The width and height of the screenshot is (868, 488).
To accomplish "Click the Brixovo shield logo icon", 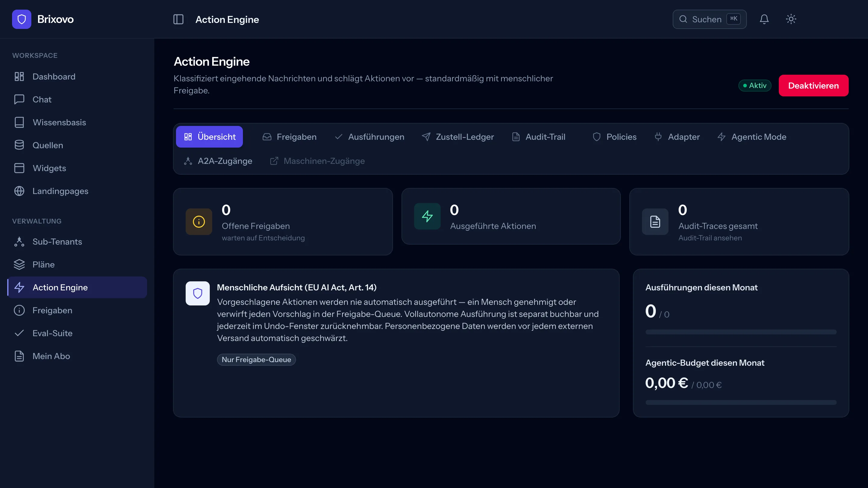I will pyautogui.click(x=22, y=19).
